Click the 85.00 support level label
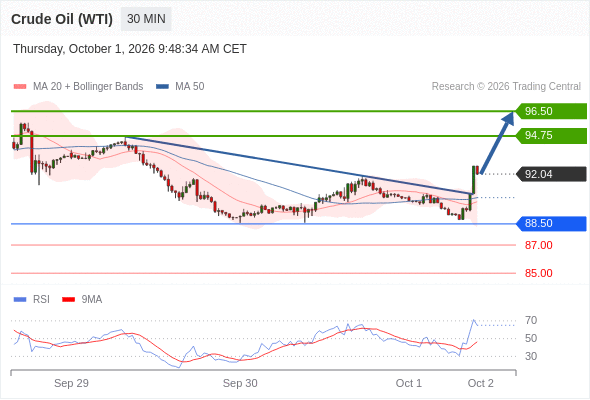This screenshot has height=400, width=590. (x=538, y=273)
